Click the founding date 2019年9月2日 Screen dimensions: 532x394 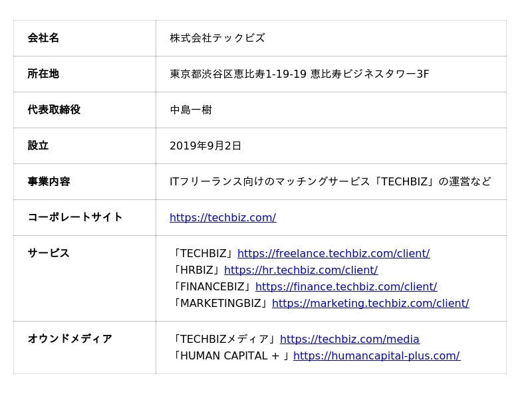[x=205, y=146]
